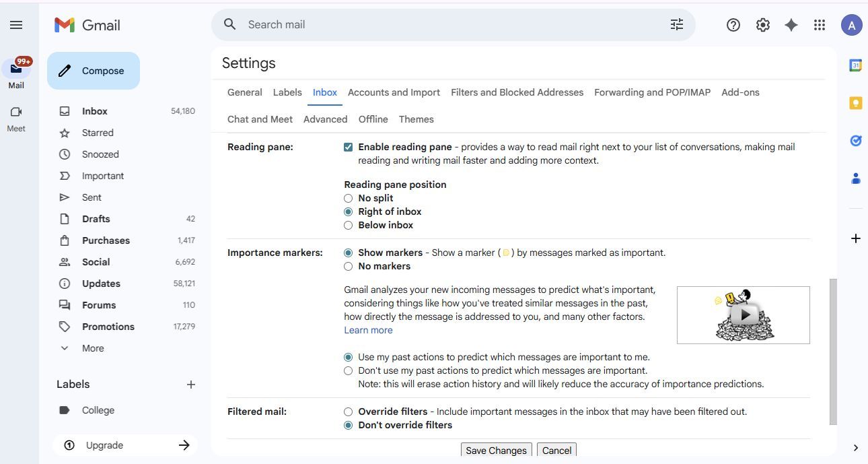Open the Themes settings tab
The image size is (868, 464).
tap(416, 119)
